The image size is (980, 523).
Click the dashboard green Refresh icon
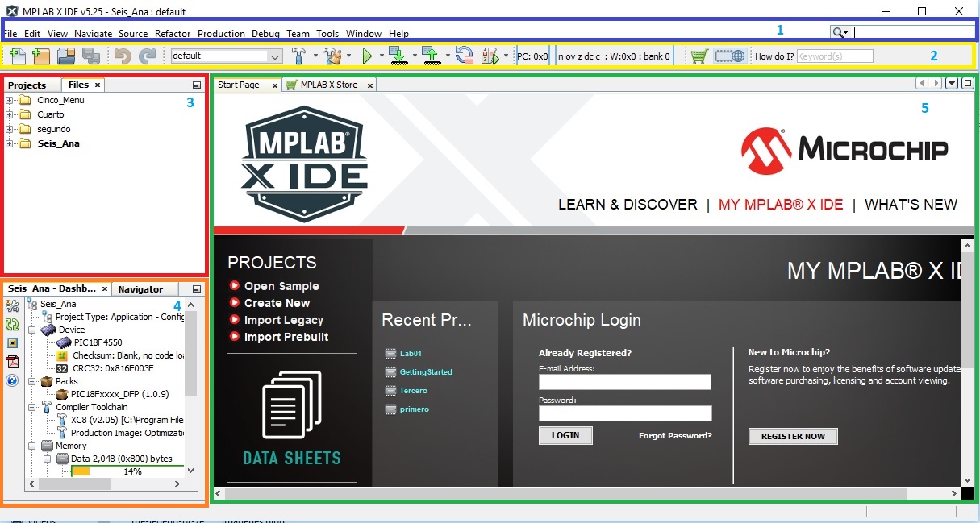click(x=12, y=324)
